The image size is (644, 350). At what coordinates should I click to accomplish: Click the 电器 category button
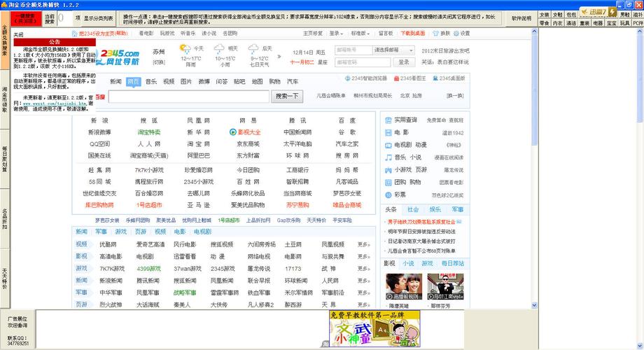click(x=598, y=23)
